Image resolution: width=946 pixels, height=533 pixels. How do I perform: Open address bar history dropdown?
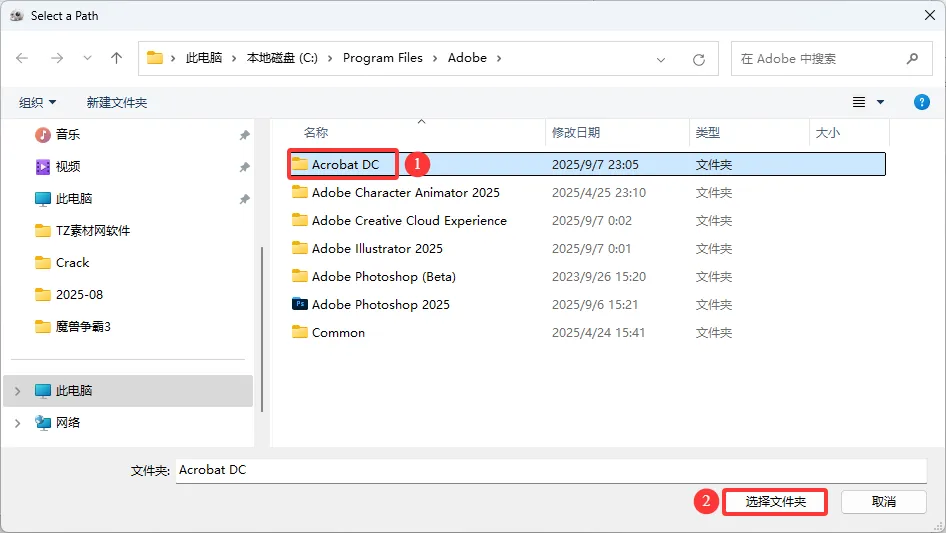pyautogui.click(x=661, y=59)
